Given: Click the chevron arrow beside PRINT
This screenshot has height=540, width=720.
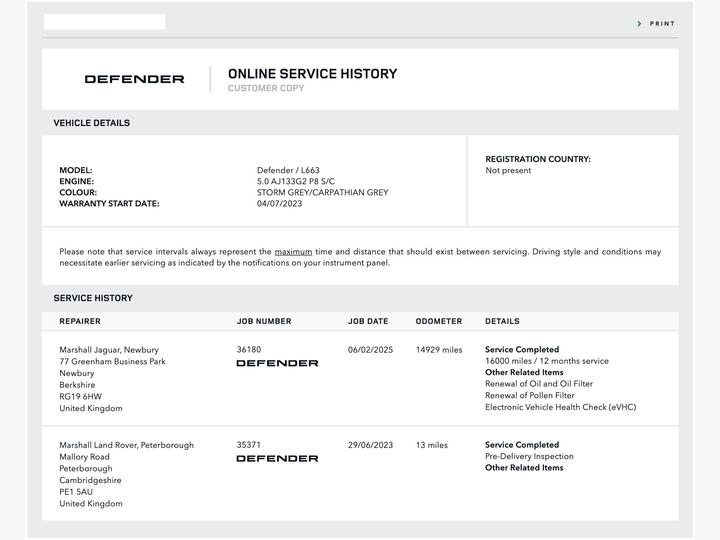Looking at the screenshot, I should 639,23.
